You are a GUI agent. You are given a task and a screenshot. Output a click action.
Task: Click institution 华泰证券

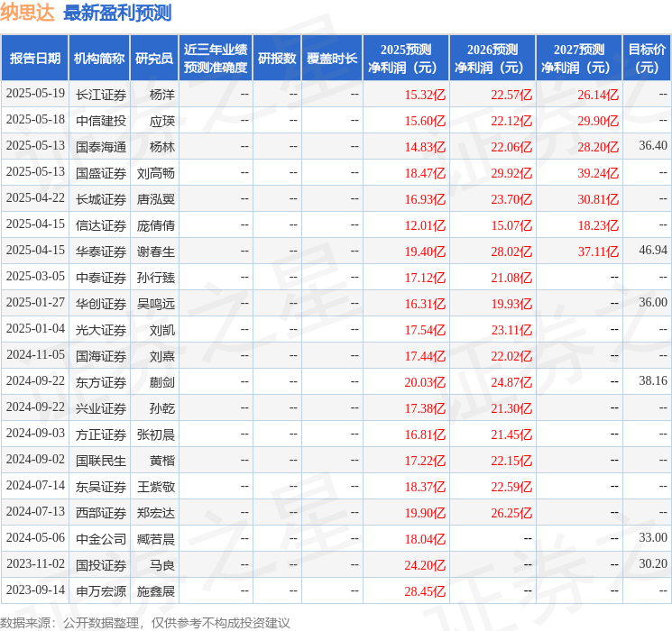pos(101,251)
